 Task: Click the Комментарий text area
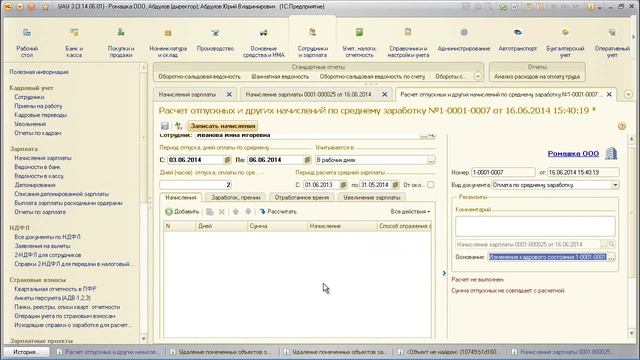point(535,226)
